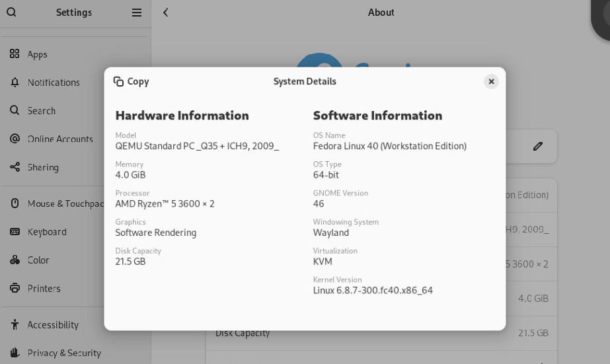Click the Accessibility person icon
Screen dimensions: 610x364
15,324
